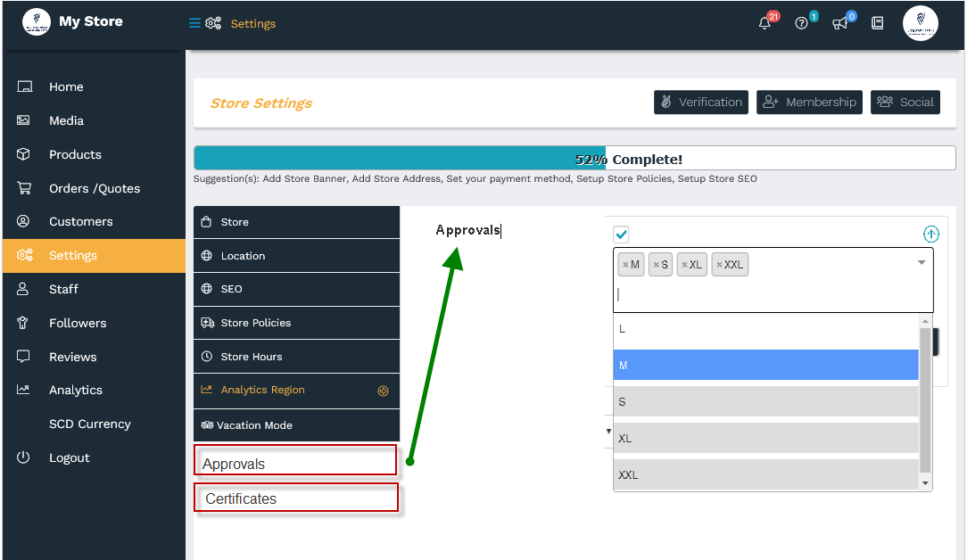The height and width of the screenshot is (560, 967).
Task: Click the Location globe icon
Action: click(207, 255)
